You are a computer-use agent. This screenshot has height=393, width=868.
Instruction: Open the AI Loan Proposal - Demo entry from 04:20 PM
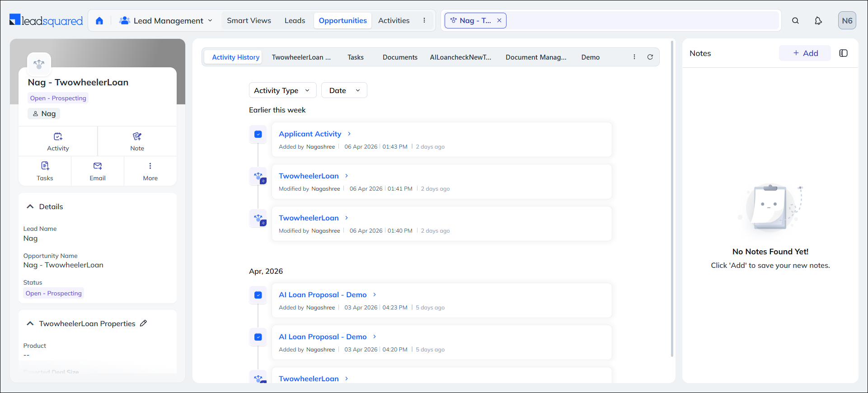point(323,337)
